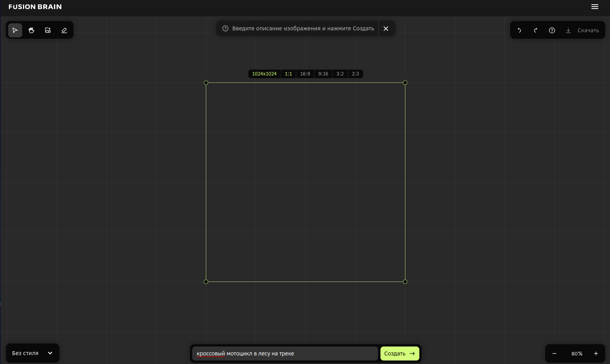Redo the last action

(535, 30)
